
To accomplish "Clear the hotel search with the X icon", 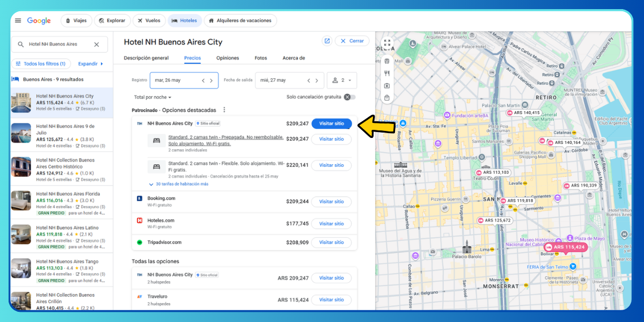I will (x=97, y=45).
